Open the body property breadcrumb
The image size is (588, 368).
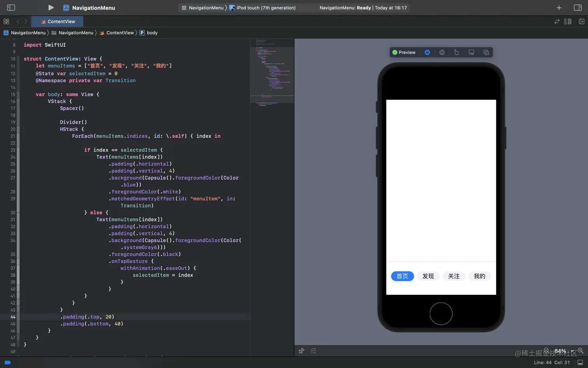click(x=149, y=33)
